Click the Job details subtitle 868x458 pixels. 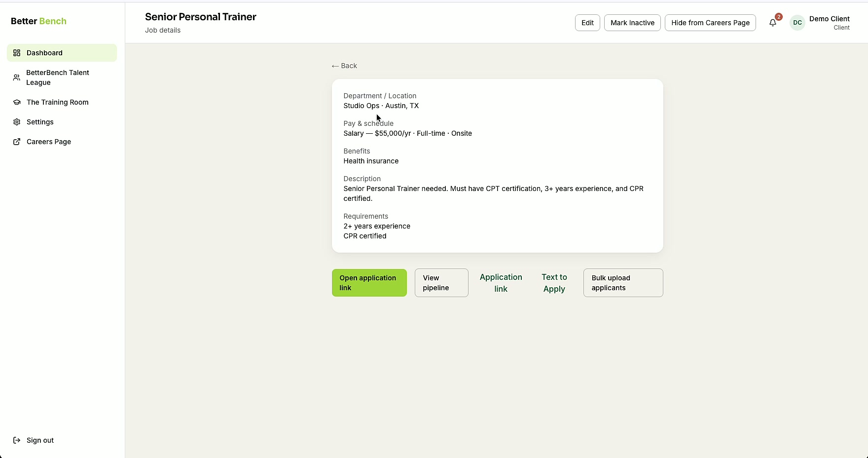pos(163,30)
